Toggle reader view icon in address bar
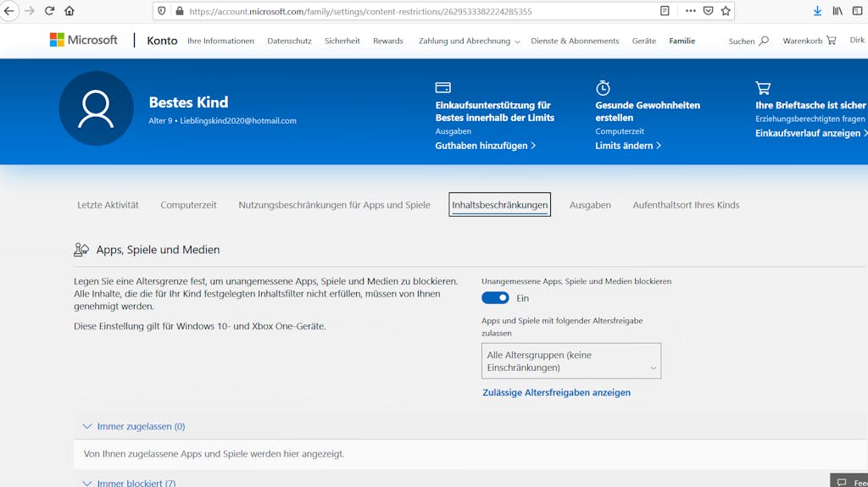The image size is (868, 487). pyautogui.click(x=665, y=10)
